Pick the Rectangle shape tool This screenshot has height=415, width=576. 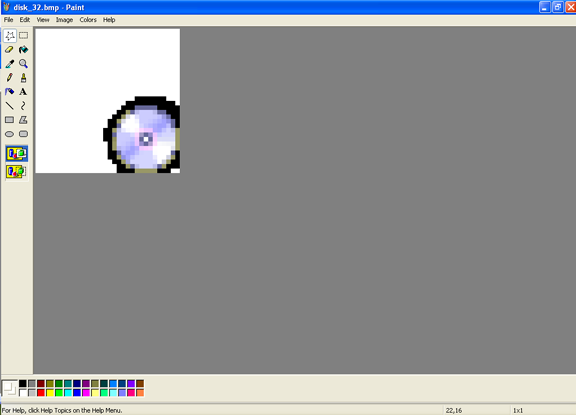click(10, 120)
